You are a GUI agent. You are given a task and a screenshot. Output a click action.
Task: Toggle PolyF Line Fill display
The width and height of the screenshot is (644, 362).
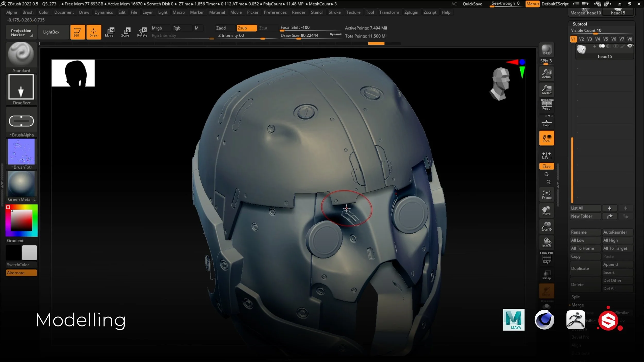[x=546, y=258]
